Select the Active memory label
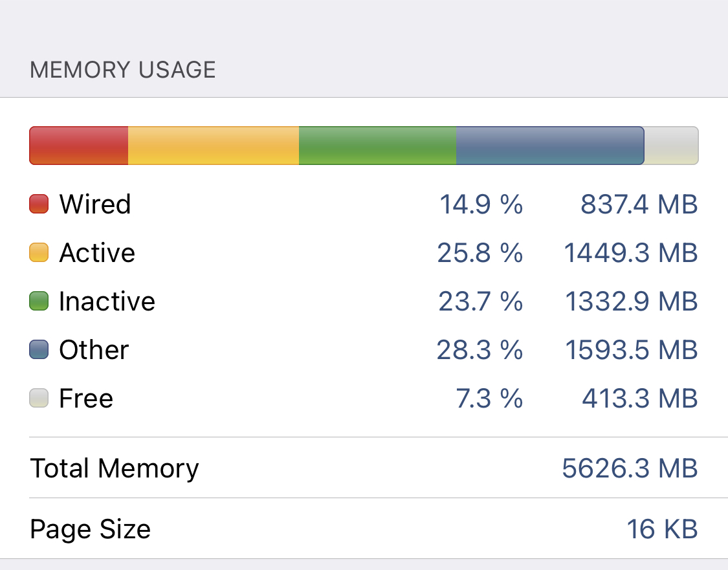Image resolution: width=728 pixels, height=570 pixels. 97,252
